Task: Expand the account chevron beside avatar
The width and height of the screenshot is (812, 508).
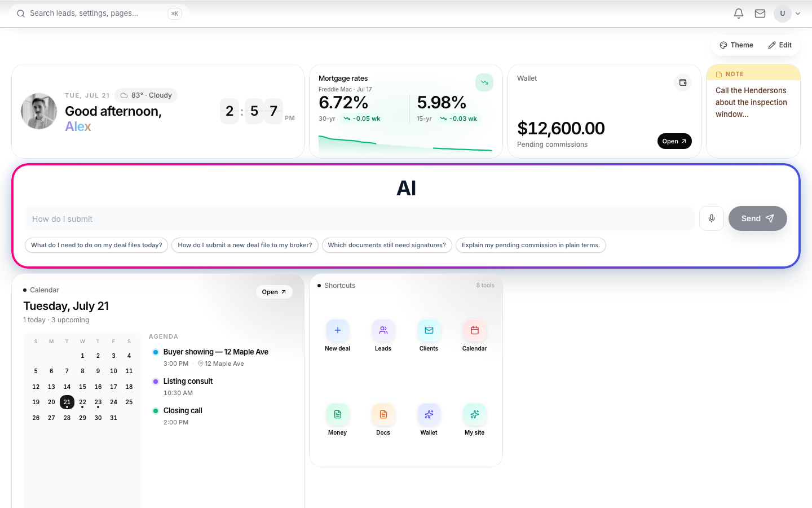Action: (x=798, y=14)
